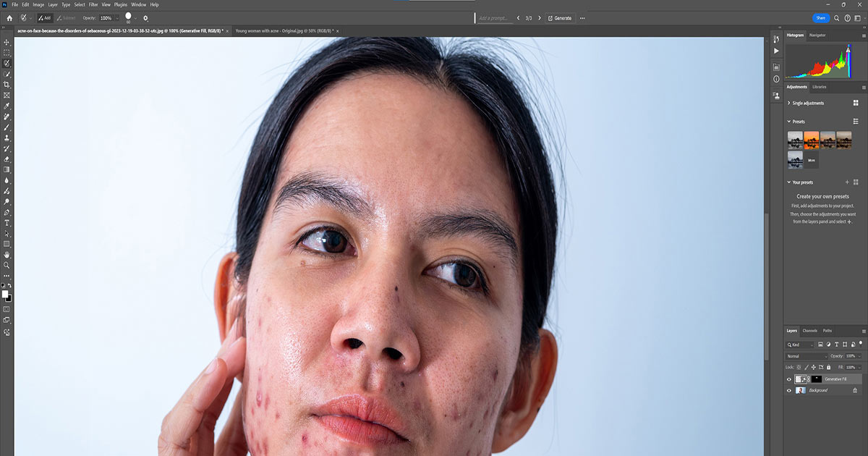Select the Move tool
Viewport: 868px width, 456px height.
pyautogui.click(x=6, y=43)
